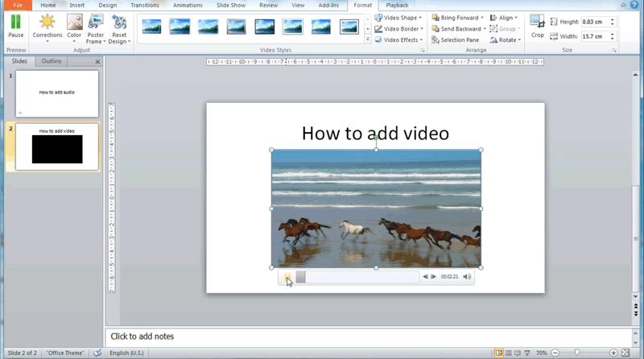Switch to the Playback tab
Image resolution: width=644 pixels, height=359 pixels.
pyautogui.click(x=397, y=5)
